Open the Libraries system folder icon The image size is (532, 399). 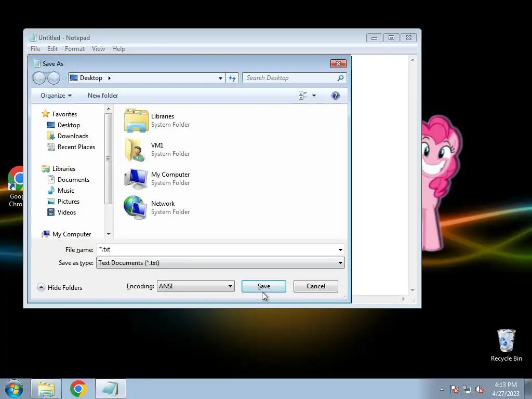(x=136, y=121)
